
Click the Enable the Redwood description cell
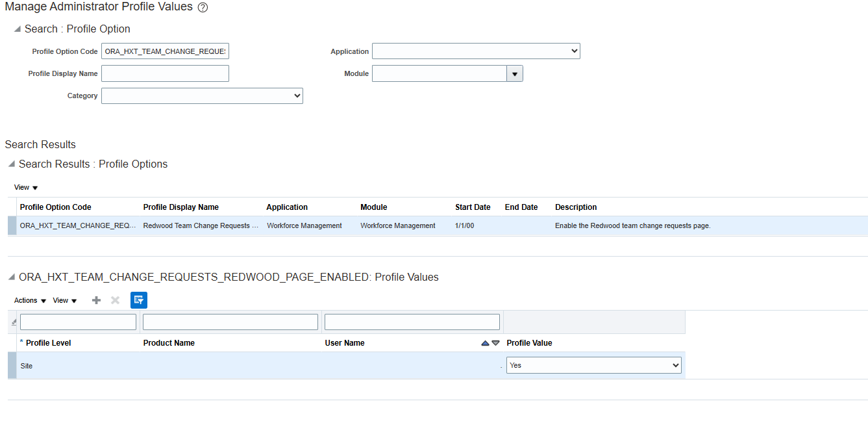tap(633, 225)
